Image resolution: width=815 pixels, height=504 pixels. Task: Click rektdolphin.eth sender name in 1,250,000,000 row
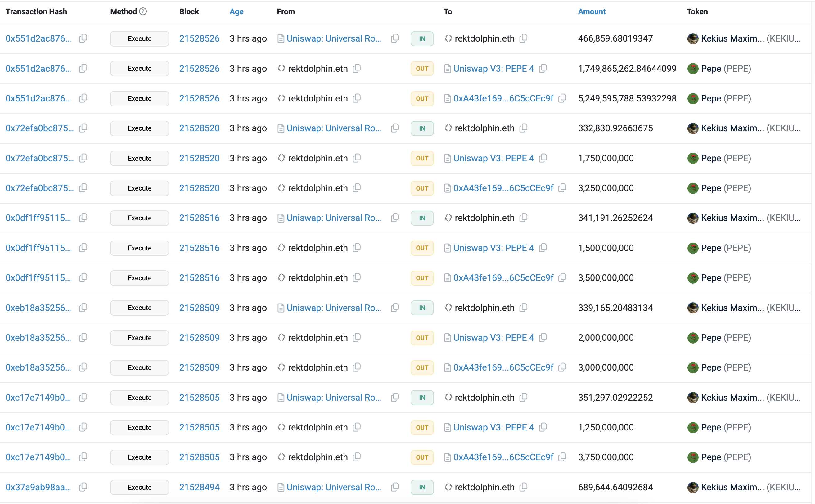318,427
